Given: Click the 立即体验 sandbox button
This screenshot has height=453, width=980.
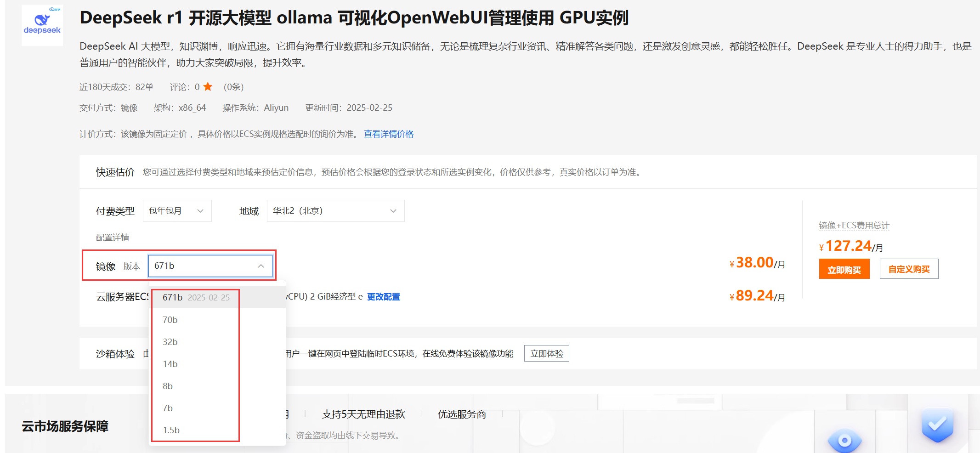Looking at the screenshot, I should click(547, 353).
